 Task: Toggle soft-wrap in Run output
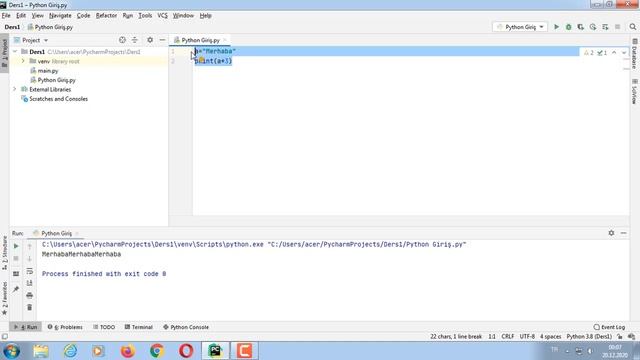tap(29, 271)
